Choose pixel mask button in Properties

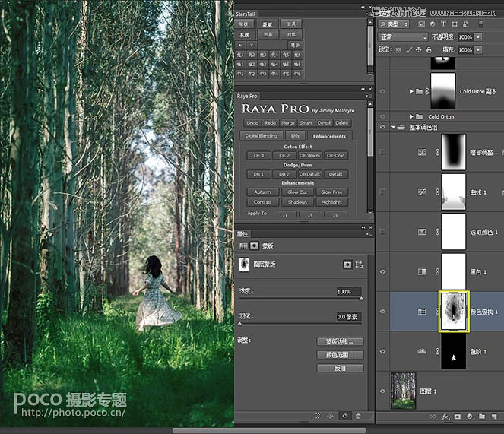[347, 265]
